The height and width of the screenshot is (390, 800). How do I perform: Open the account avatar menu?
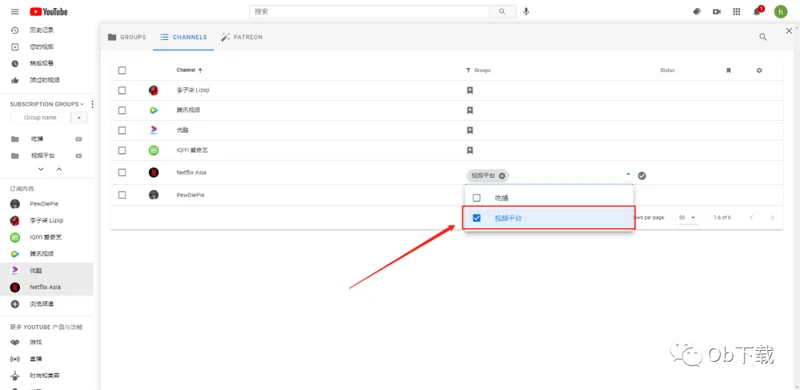[x=781, y=12]
